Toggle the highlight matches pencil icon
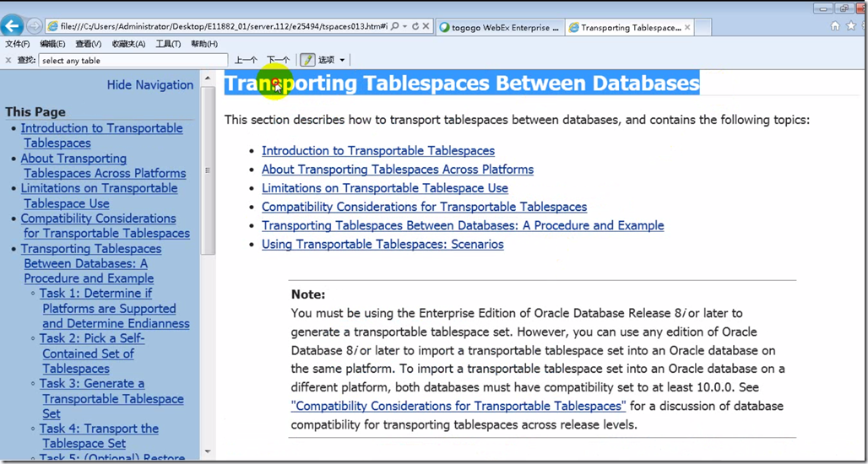Viewport: 868px width, 464px height. 307,60
